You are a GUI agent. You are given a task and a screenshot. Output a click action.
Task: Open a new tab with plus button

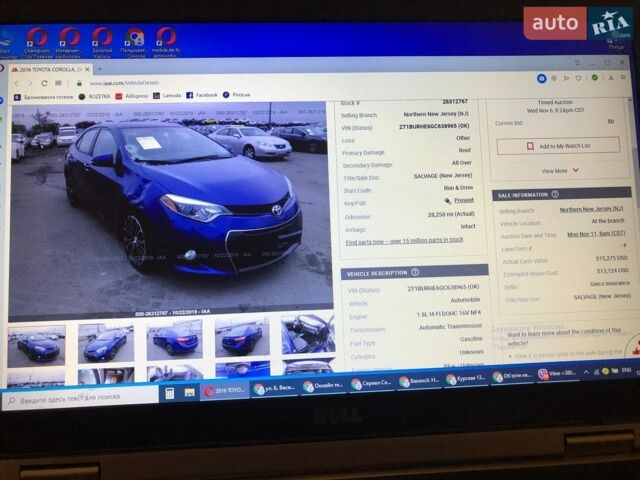click(x=99, y=69)
